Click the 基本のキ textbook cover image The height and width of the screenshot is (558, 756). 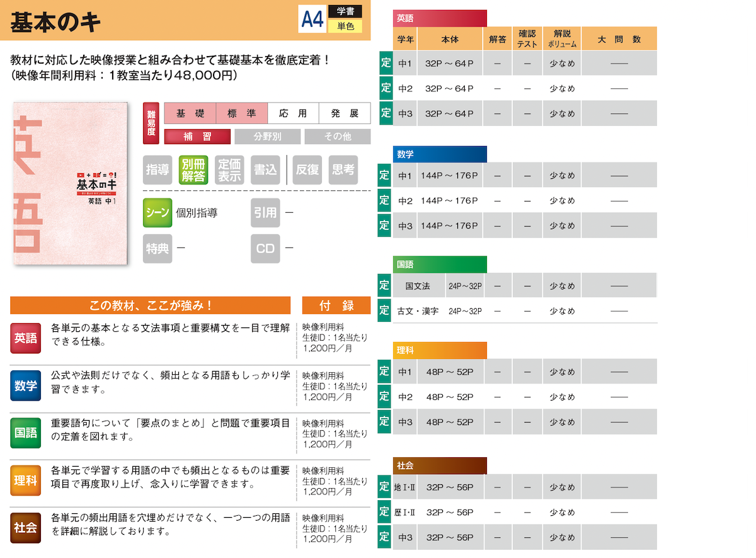(x=71, y=183)
